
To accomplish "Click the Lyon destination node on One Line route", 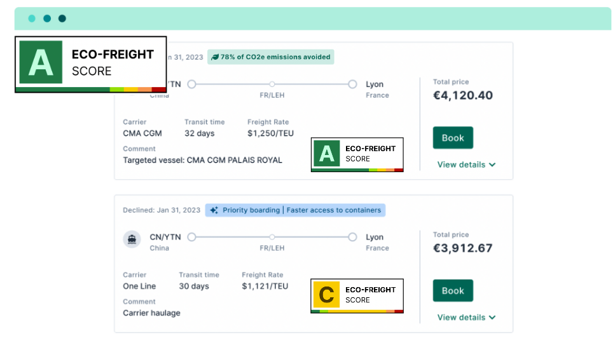I will [x=352, y=237].
